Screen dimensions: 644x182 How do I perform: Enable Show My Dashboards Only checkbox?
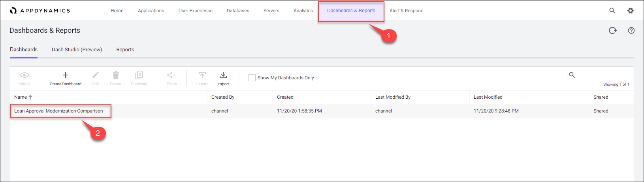252,78
